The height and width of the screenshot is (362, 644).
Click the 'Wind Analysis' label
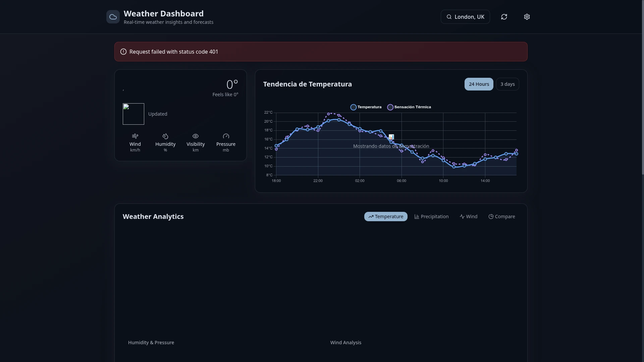346,343
